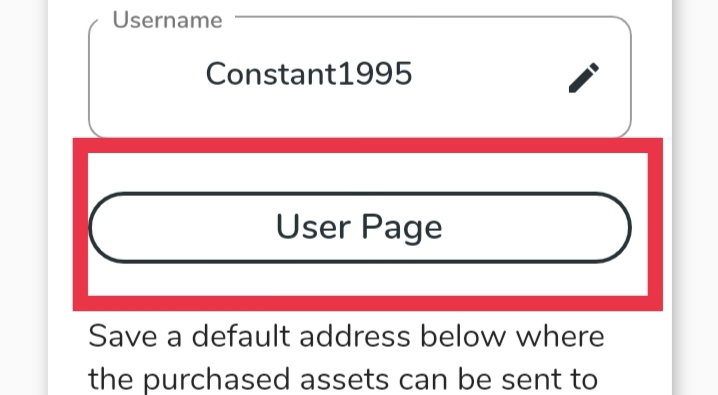This screenshot has height=395, width=718.
Task: Click the "purchased assets can be sent to" line
Action: (x=370, y=380)
